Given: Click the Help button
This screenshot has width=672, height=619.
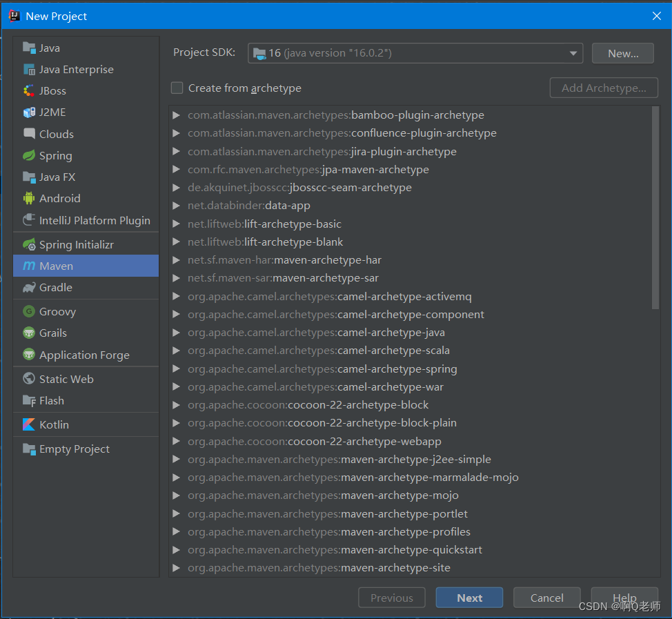Looking at the screenshot, I should [x=624, y=598].
